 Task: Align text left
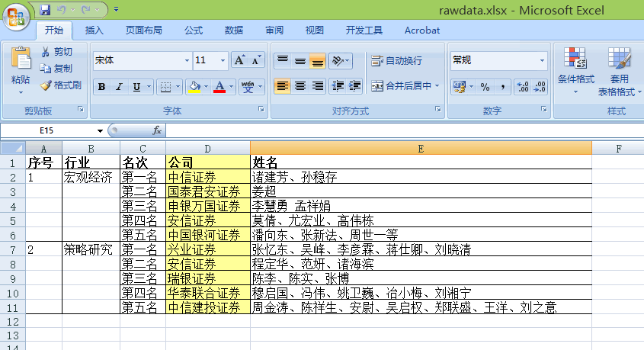point(283,86)
